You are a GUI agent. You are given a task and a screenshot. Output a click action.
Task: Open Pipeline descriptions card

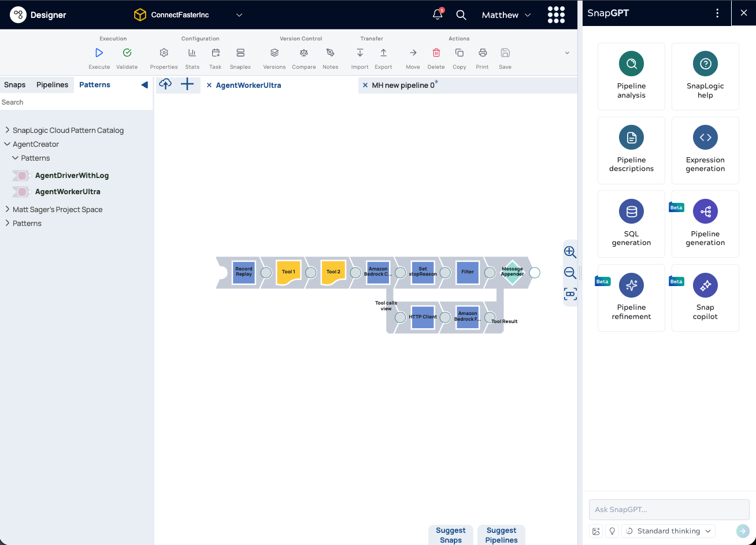coord(631,150)
